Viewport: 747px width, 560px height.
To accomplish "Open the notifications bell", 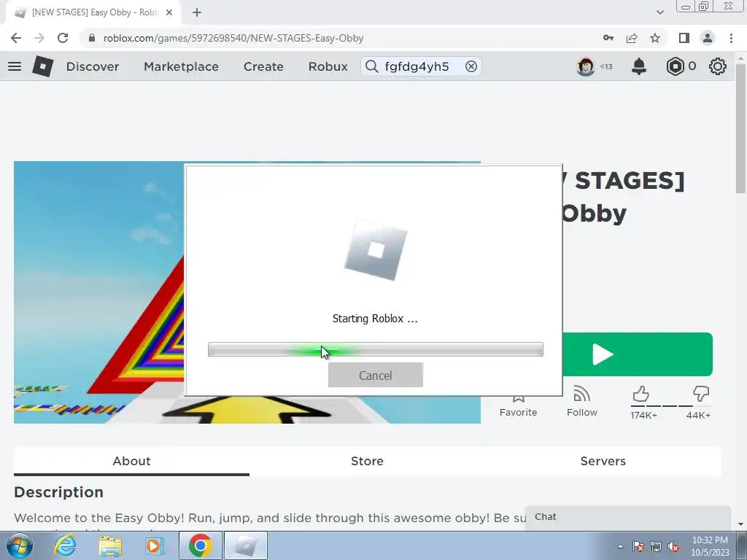I will [639, 66].
